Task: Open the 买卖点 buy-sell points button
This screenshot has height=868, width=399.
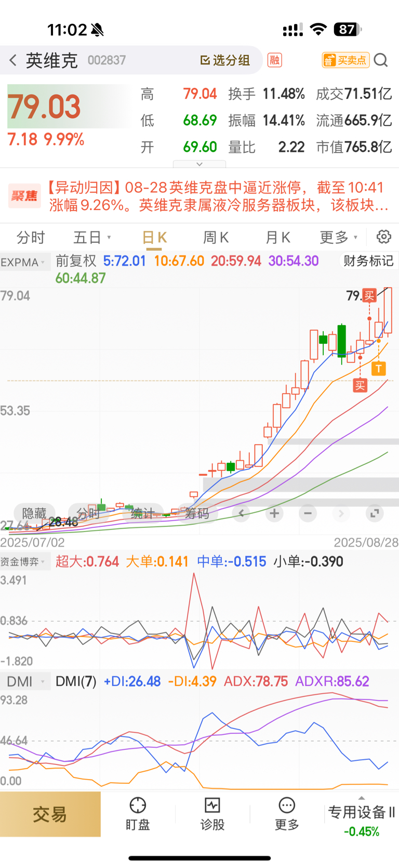Action: [x=345, y=60]
